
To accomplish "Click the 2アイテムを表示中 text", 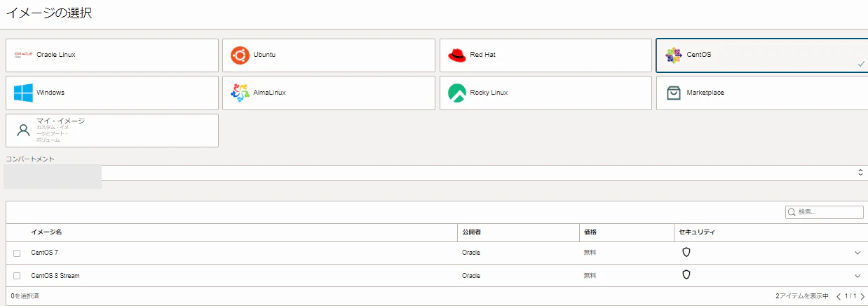I will tap(802, 296).
